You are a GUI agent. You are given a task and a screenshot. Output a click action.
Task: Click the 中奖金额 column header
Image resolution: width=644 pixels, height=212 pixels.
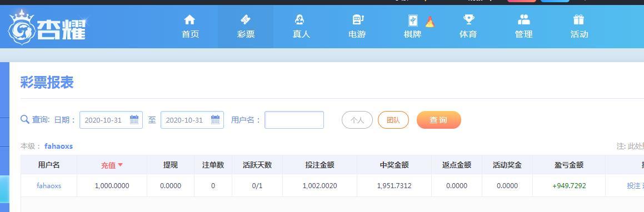[395, 165]
